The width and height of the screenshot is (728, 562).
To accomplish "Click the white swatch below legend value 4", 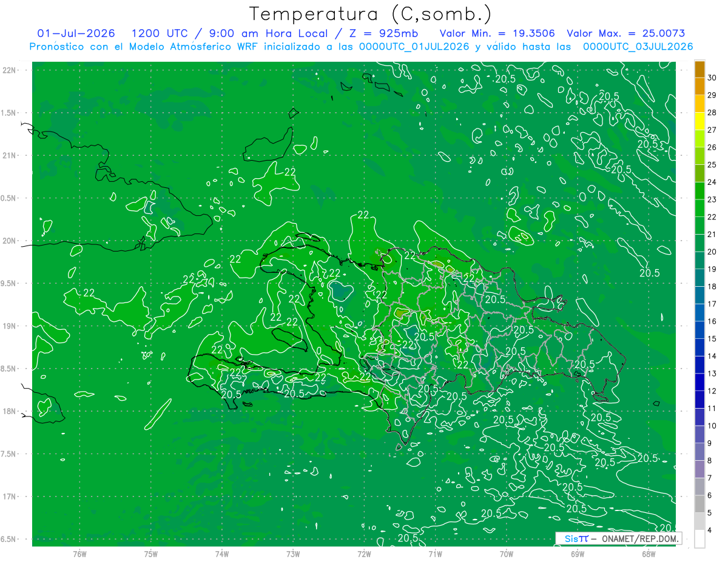I will [x=699, y=539].
